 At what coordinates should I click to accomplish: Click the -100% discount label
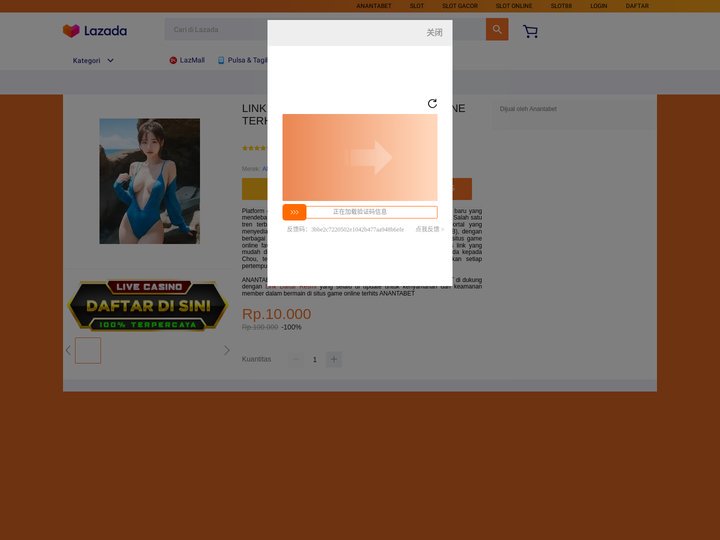click(x=292, y=327)
